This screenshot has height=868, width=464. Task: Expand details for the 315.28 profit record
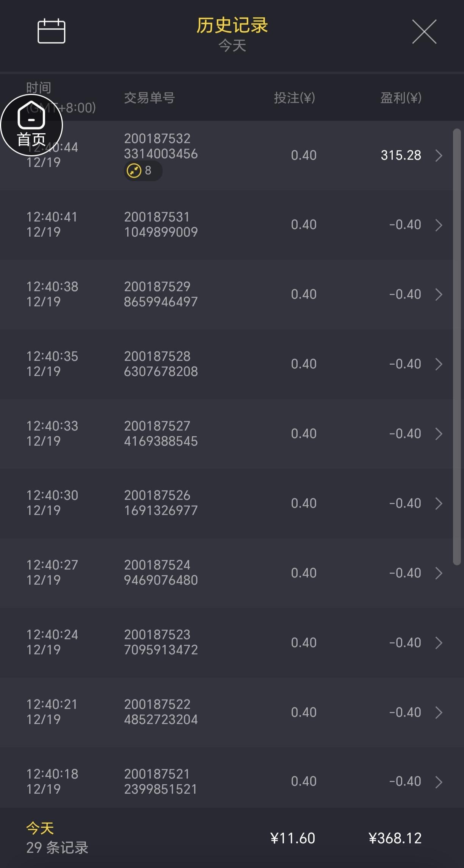439,155
